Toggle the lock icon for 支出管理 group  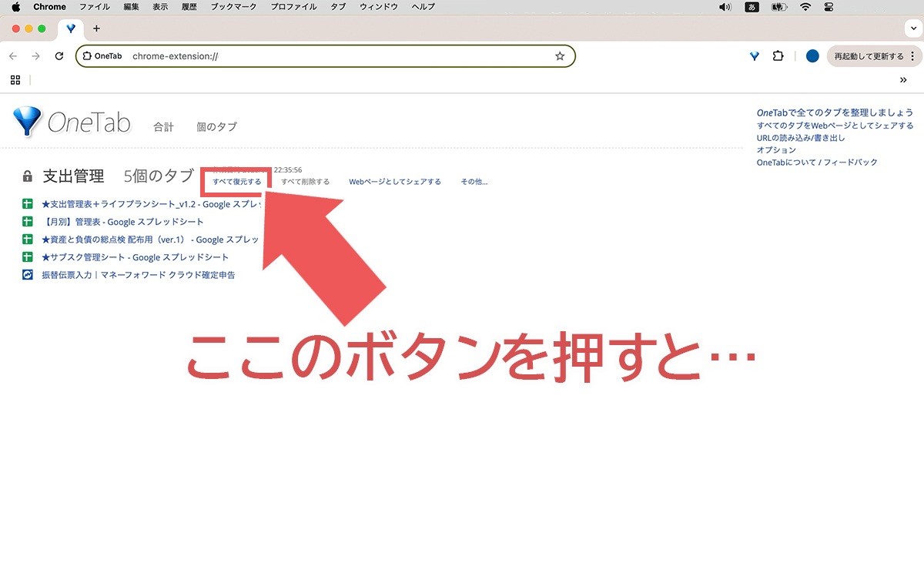[28, 176]
